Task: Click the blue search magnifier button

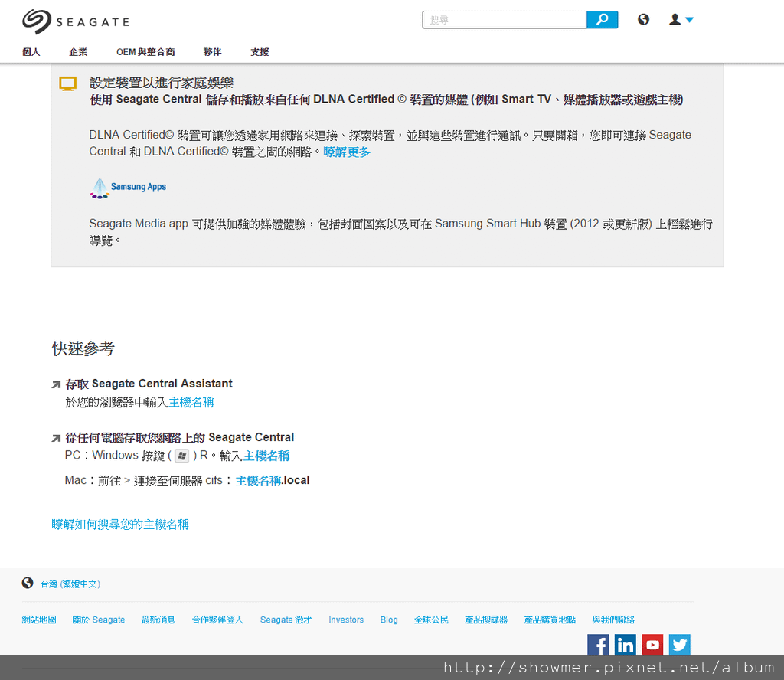Action: pyautogui.click(x=602, y=19)
